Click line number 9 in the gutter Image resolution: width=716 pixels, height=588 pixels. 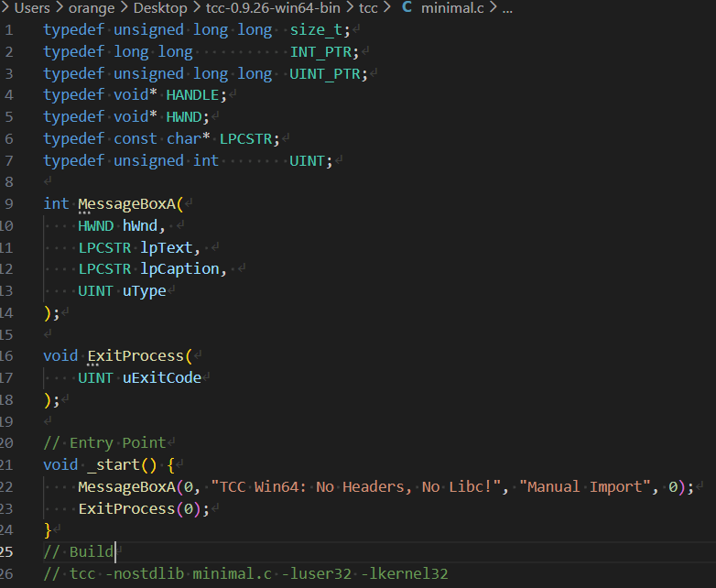[9, 203]
